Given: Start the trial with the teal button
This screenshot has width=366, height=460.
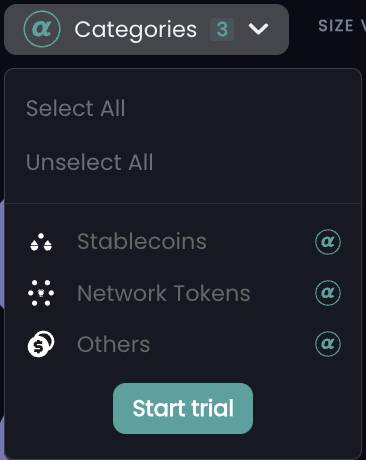Looking at the screenshot, I should [x=183, y=408].
